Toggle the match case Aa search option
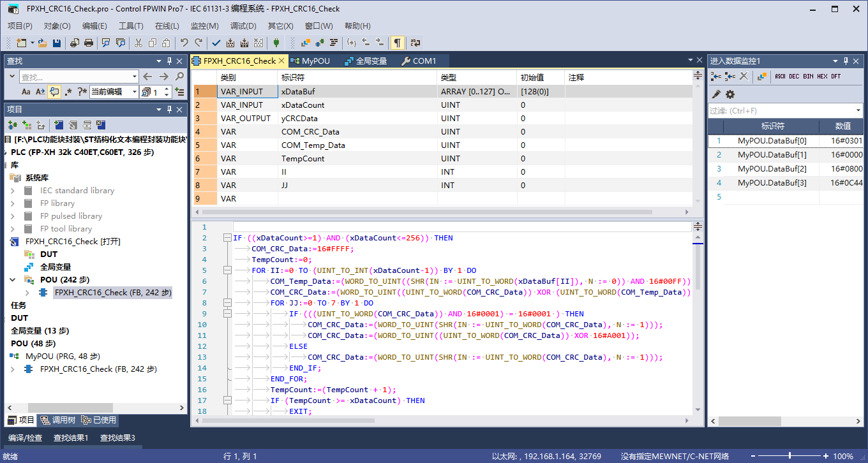The height and width of the screenshot is (463, 868). point(26,92)
